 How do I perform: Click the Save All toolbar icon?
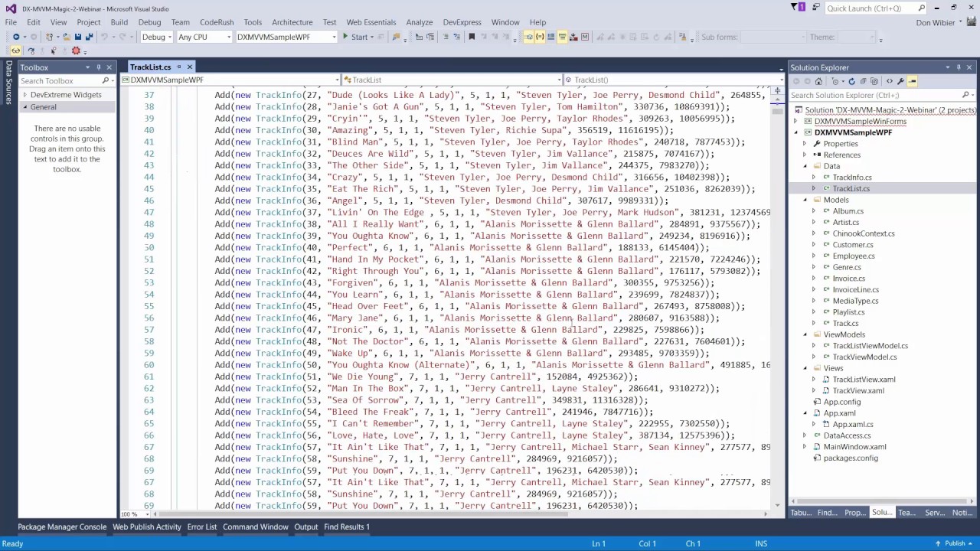[90, 37]
